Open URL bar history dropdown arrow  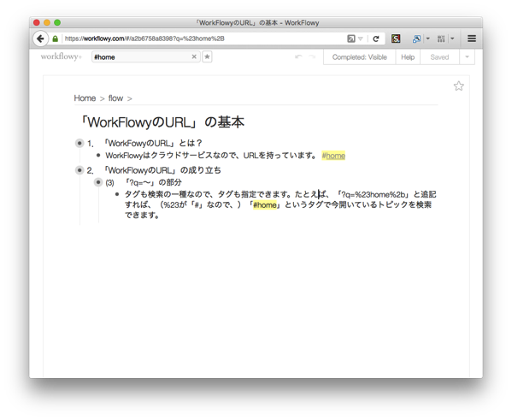(x=361, y=38)
